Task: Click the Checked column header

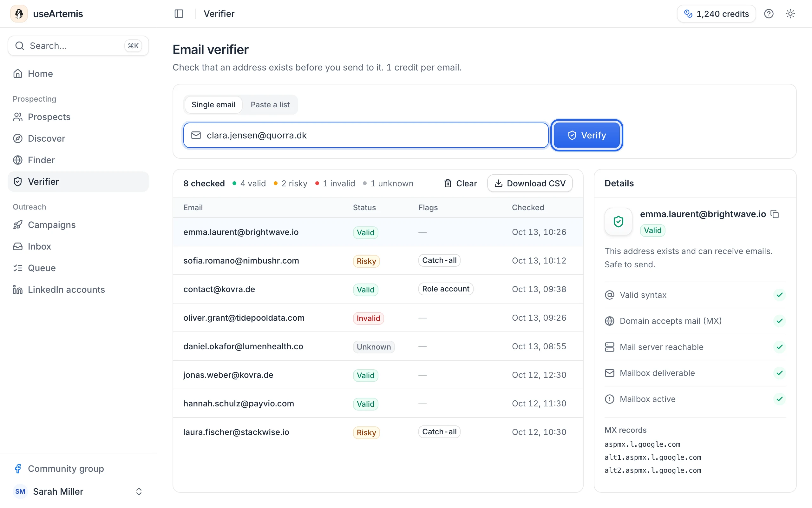Action: point(528,207)
